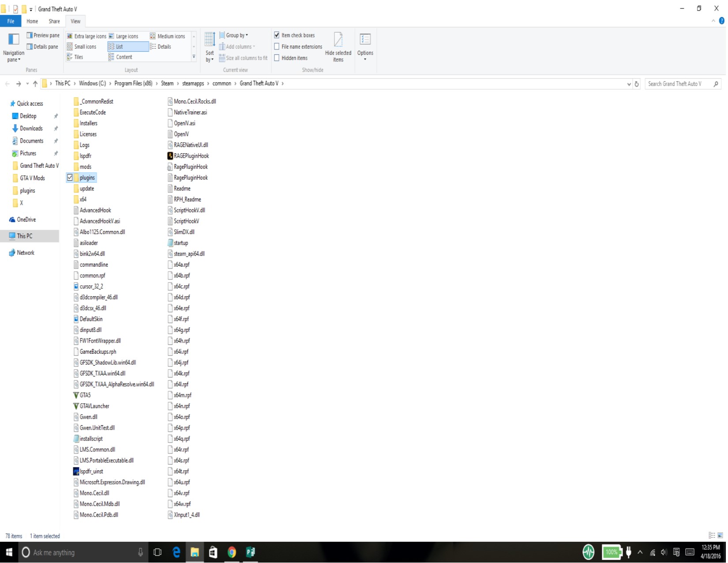Screen dimensions: 728x563
Task: Open the RAGEPluginHook application file
Action: coord(191,156)
